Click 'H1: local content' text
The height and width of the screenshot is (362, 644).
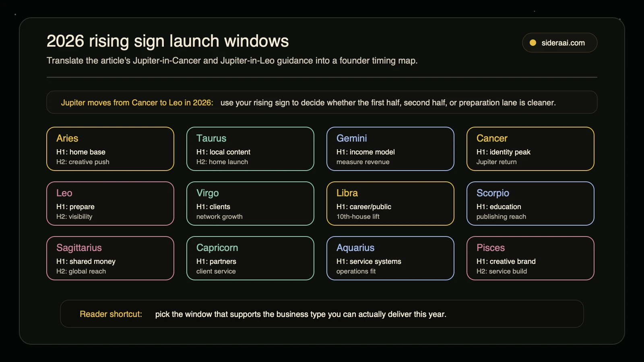223,152
